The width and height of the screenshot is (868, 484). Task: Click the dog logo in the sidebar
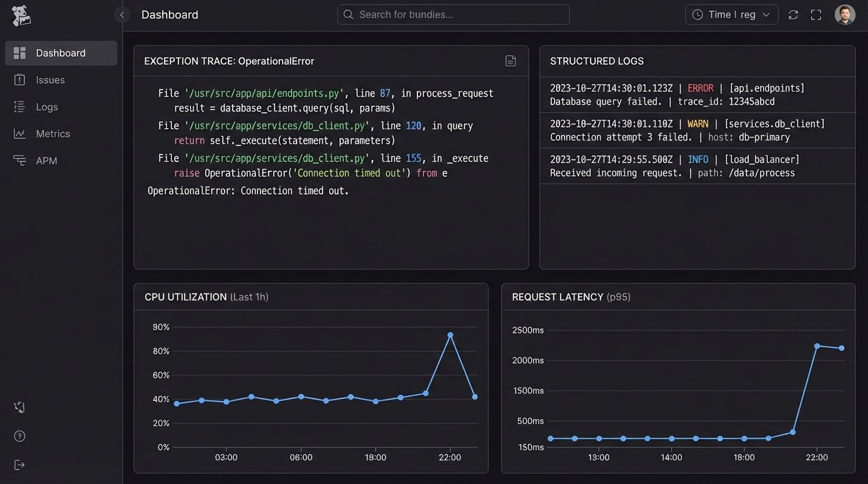[21, 15]
